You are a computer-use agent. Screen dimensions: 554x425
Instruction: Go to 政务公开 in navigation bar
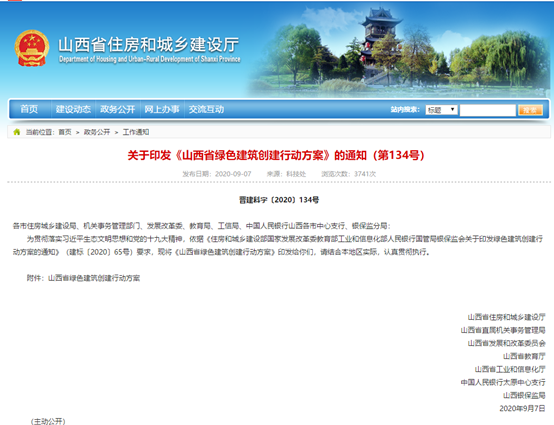tap(118, 109)
